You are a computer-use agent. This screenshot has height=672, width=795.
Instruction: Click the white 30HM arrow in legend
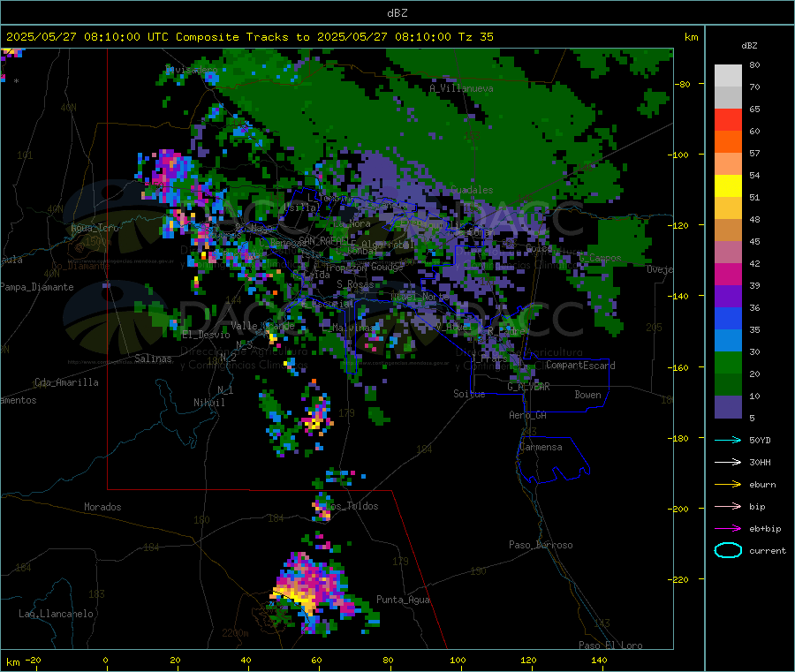tap(728, 462)
